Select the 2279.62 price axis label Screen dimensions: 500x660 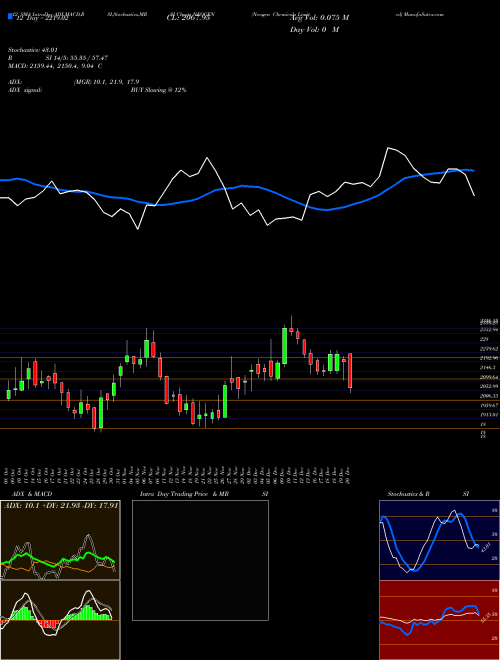coord(489,349)
